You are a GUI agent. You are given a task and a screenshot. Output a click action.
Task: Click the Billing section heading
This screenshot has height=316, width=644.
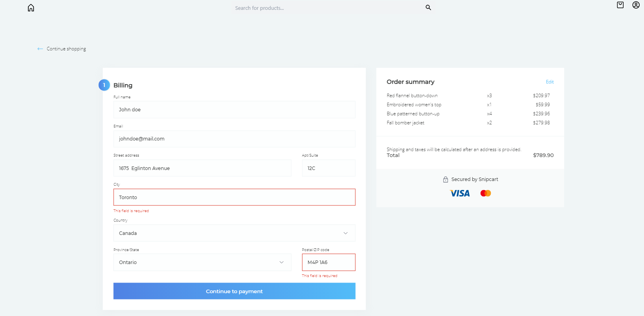pos(123,85)
